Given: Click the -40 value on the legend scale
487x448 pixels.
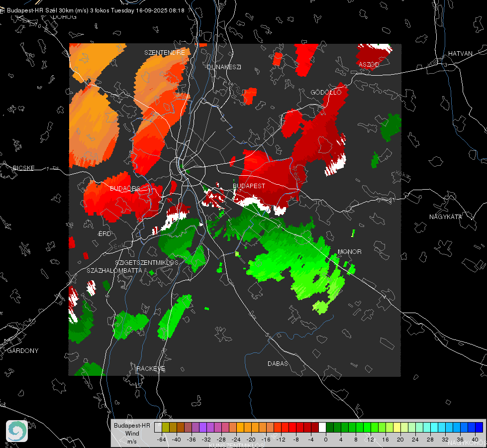Looking at the screenshot, I should click(176, 440).
